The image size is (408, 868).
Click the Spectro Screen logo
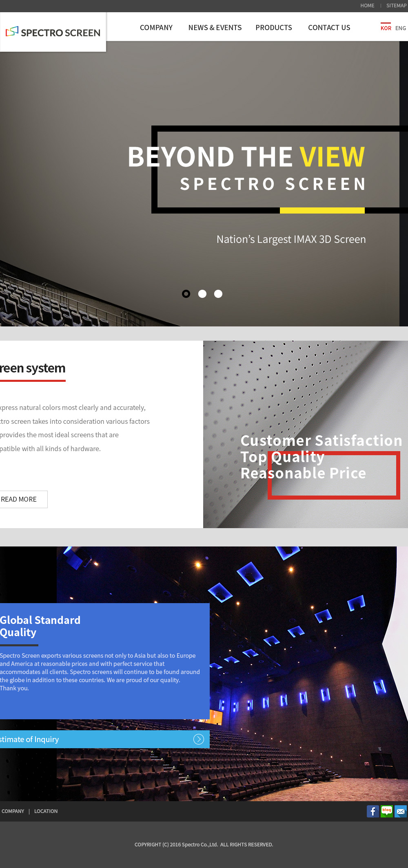53,32
